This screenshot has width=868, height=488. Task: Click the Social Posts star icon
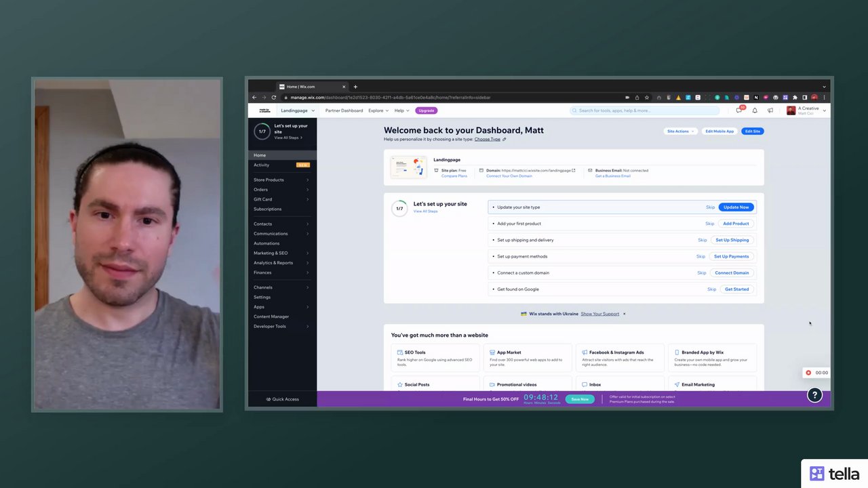point(400,384)
